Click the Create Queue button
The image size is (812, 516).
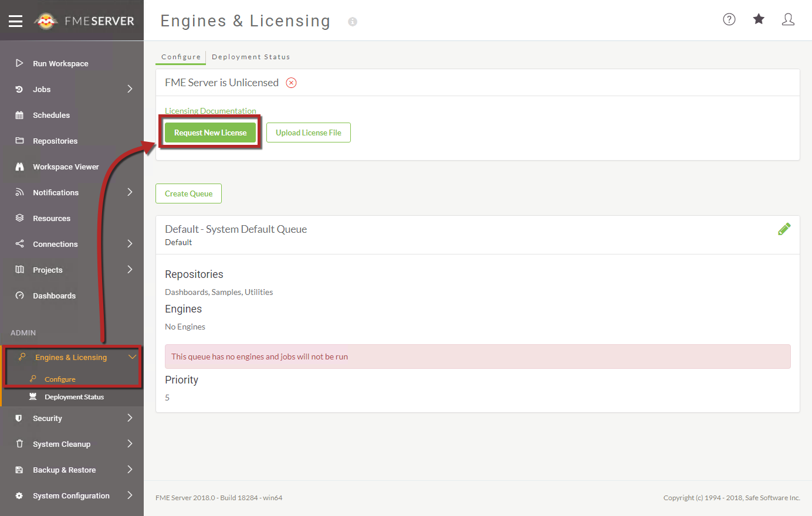188,193
